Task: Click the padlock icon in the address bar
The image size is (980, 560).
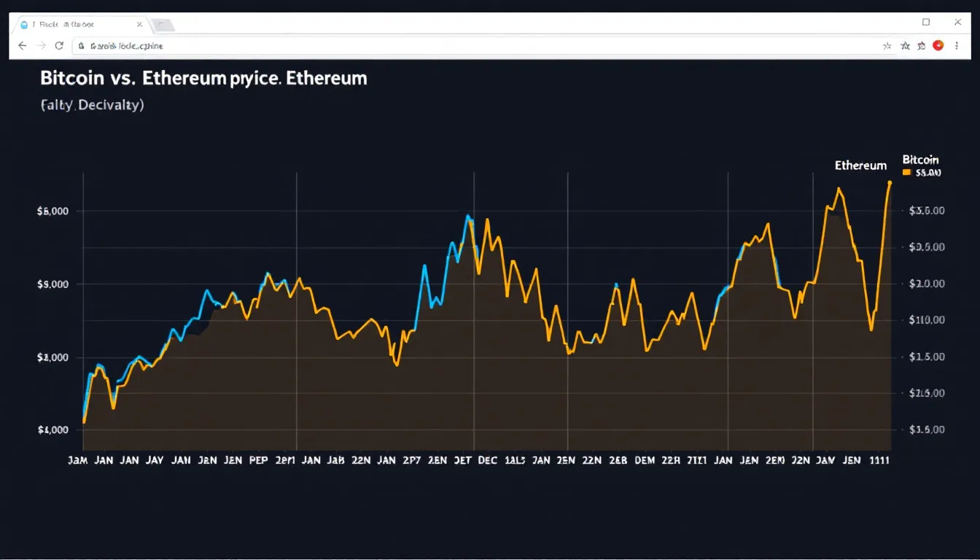Action: pos(81,45)
